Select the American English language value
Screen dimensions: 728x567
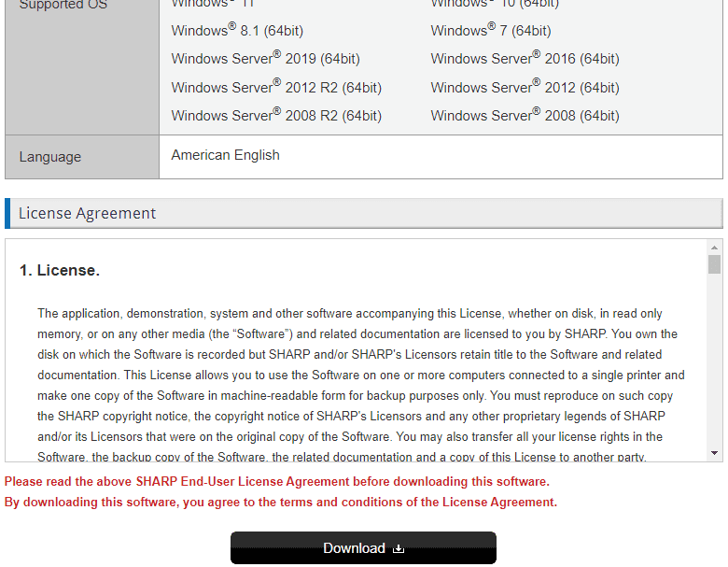(x=225, y=155)
